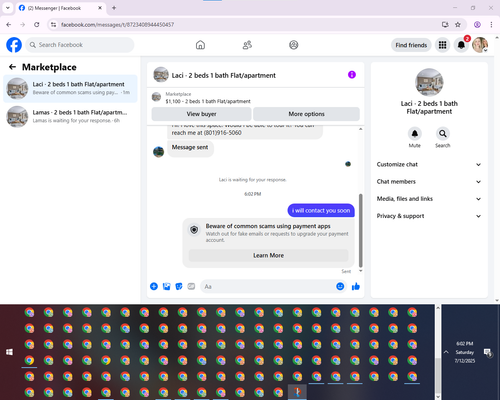Open the taskbar clock showing 6:02 PM
500x400 pixels.
coord(465,352)
